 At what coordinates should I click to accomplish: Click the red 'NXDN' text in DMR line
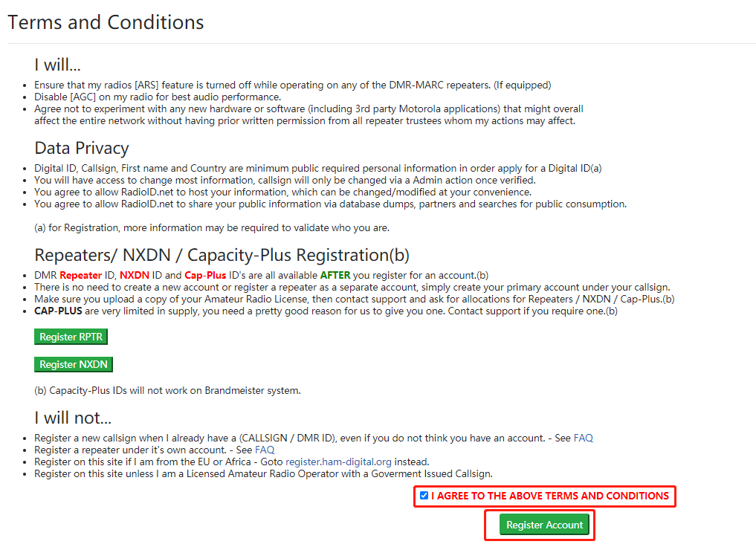coord(135,276)
